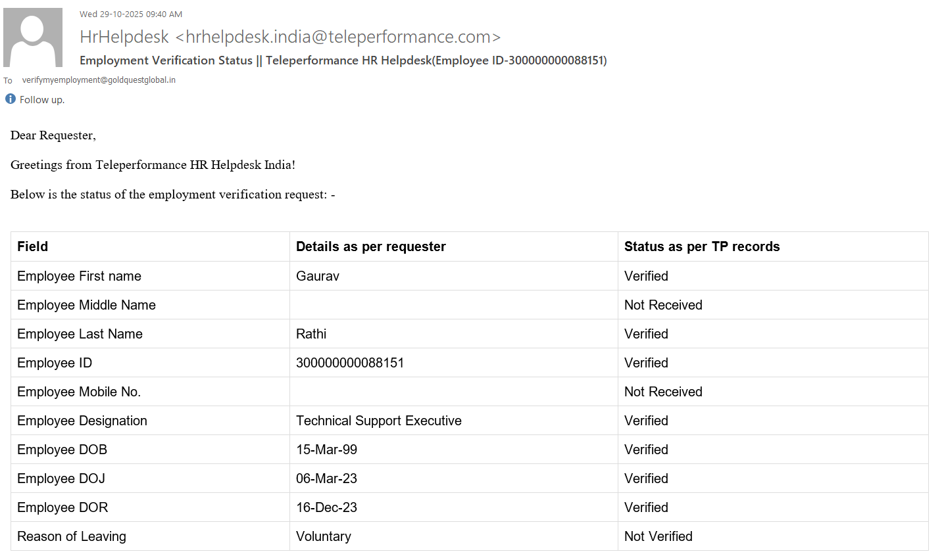Click the hrhelpdesk.india@teleperformance.com sender address
This screenshot has height=560, width=944.
[x=338, y=37]
